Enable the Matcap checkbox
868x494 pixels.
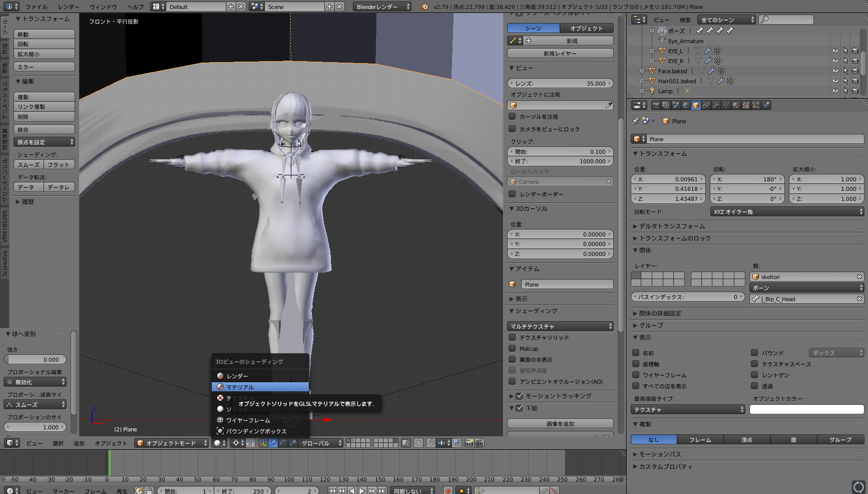[512, 349]
